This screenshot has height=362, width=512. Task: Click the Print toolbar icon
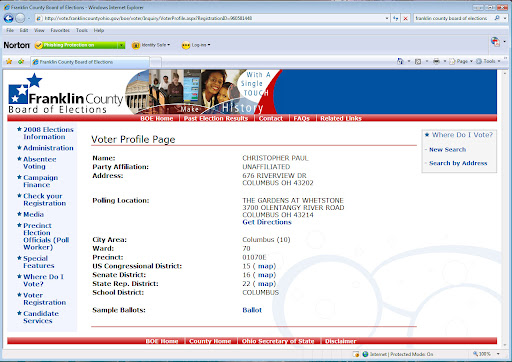click(x=436, y=61)
